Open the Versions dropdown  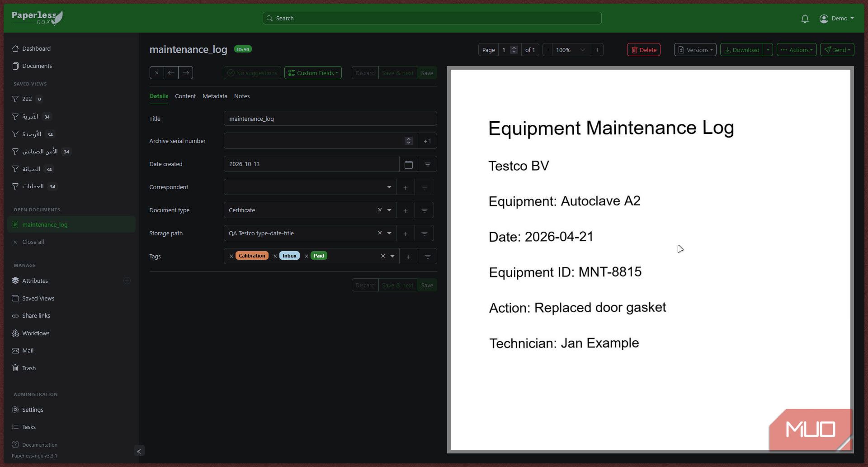[695, 50]
